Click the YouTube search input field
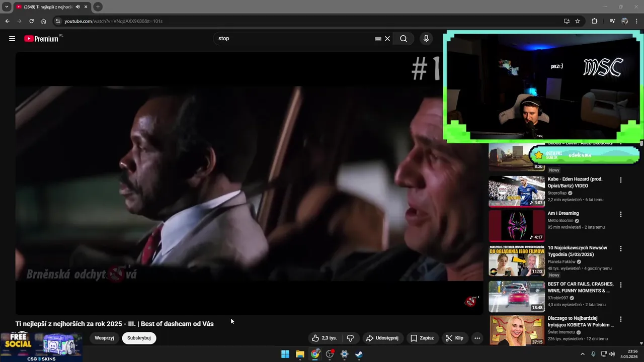This screenshot has height=362, width=644. tap(294, 38)
